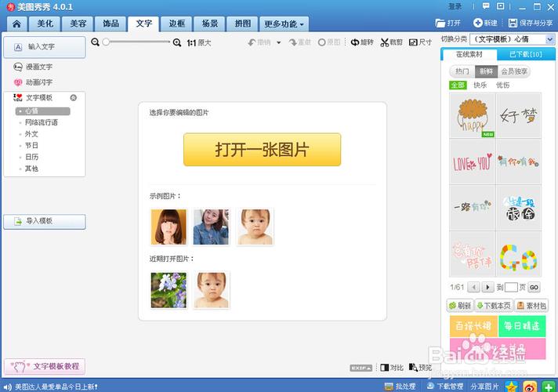The width and height of the screenshot is (558, 392).
Task: Expand the undo history dropdown arrow
Action: [279, 42]
